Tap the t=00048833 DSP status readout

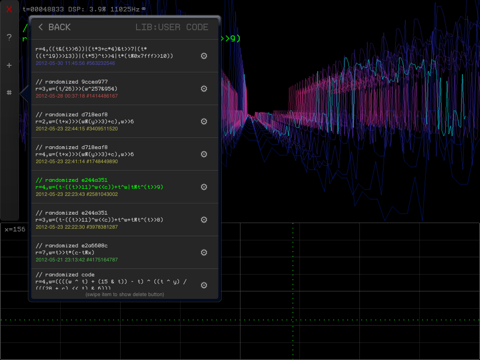click(83, 9)
